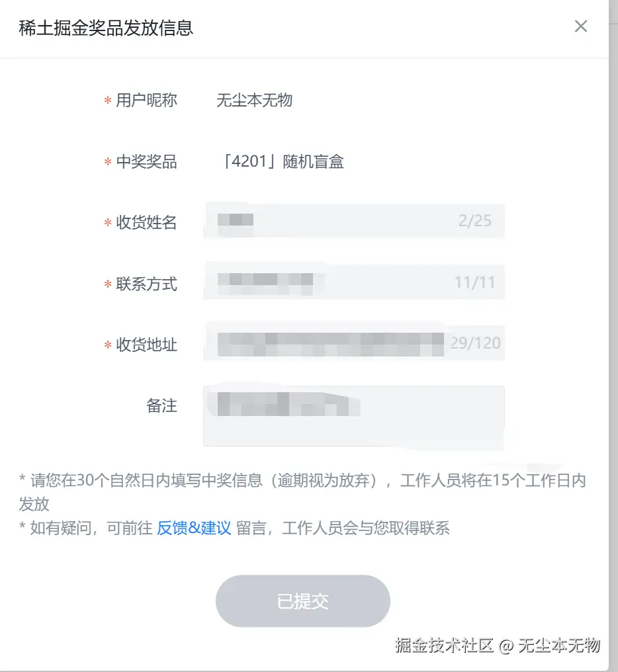Close the 稀土掘金奖品发放信息 dialog
Screen dimensions: 618x672
click(581, 26)
